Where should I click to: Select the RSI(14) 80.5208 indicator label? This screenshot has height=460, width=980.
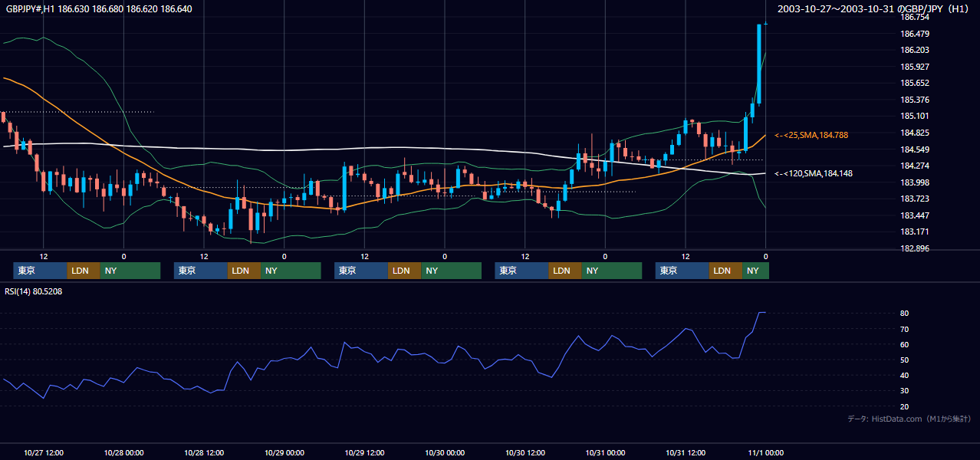tap(35, 291)
